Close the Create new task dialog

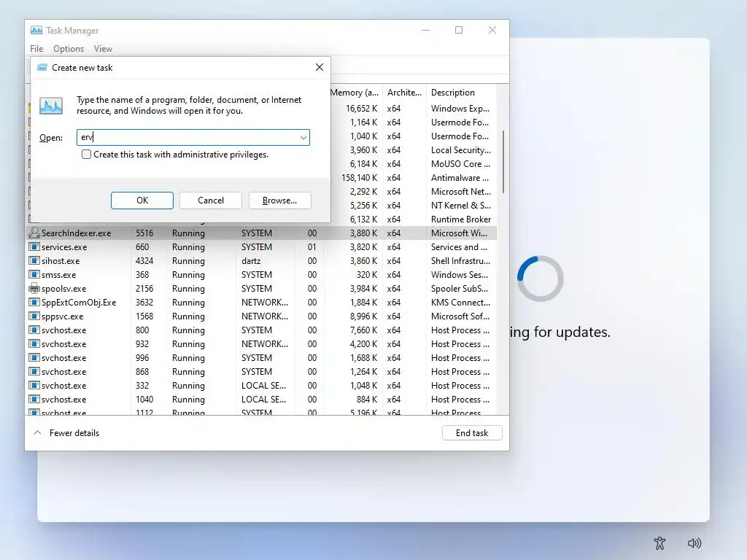[x=320, y=67]
